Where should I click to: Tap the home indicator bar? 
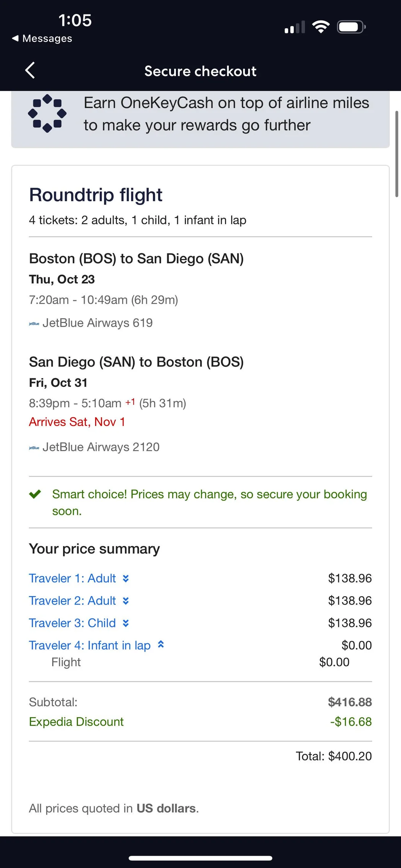tap(200, 858)
